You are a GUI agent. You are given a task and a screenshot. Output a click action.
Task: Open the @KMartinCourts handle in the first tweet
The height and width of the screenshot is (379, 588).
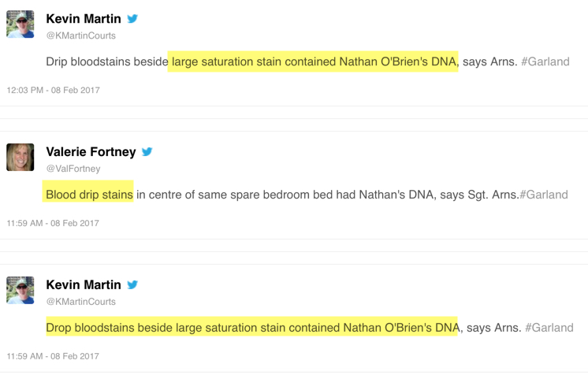pos(80,35)
